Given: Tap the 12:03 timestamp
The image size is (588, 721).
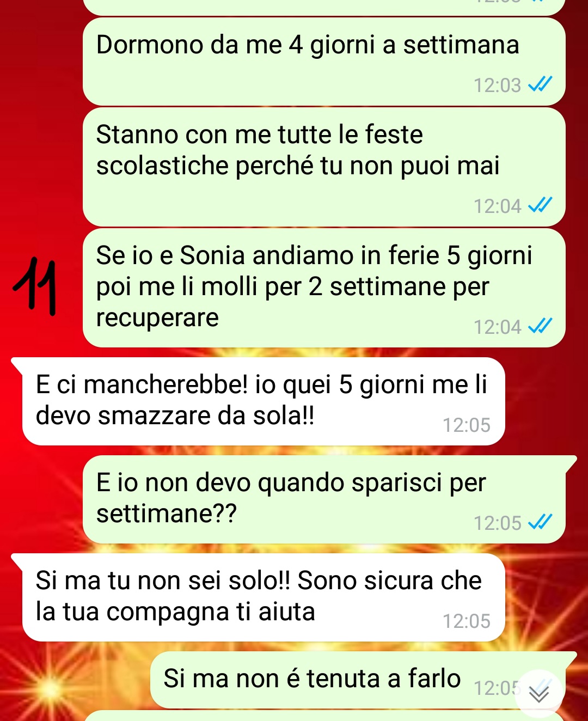Looking at the screenshot, I should (497, 85).
